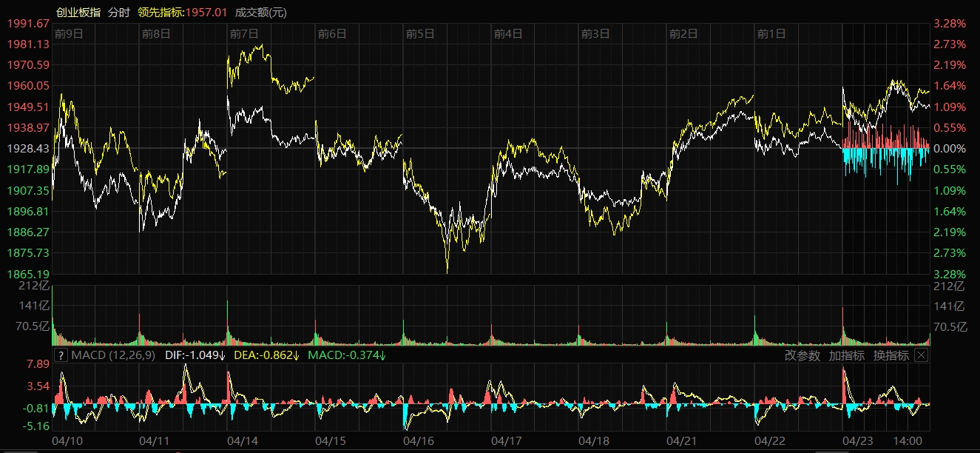Click the 成交额(元) label
The height and width of the screenshot is (453, 980).
[261, 12]
